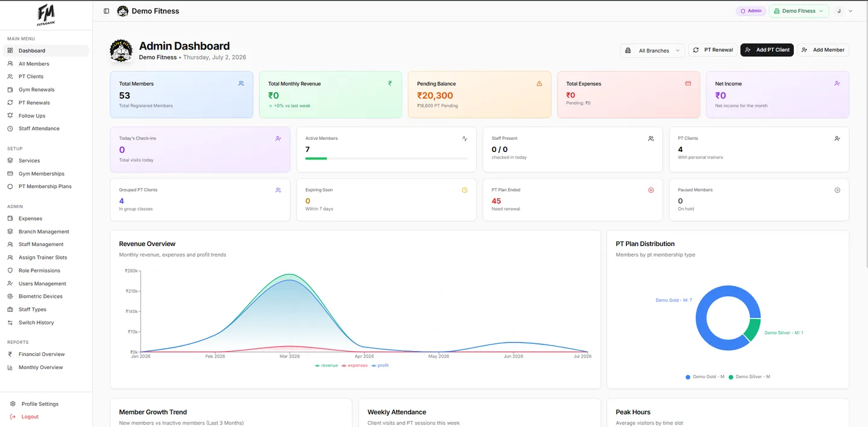Click the PT Renewal button
868x427 pixels.
[x=712, y=50]
